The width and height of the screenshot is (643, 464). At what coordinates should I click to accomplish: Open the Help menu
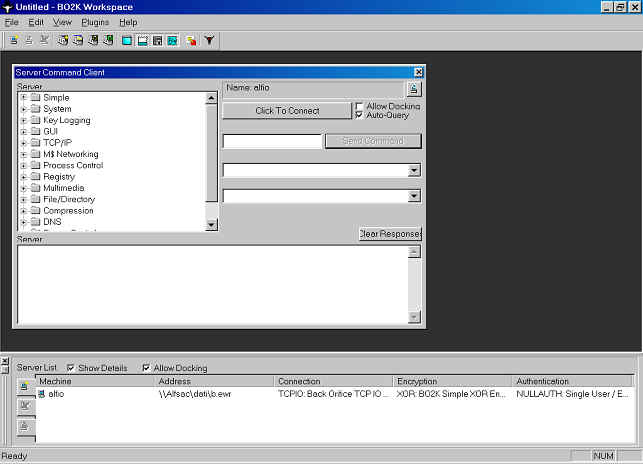coord(128,22)
